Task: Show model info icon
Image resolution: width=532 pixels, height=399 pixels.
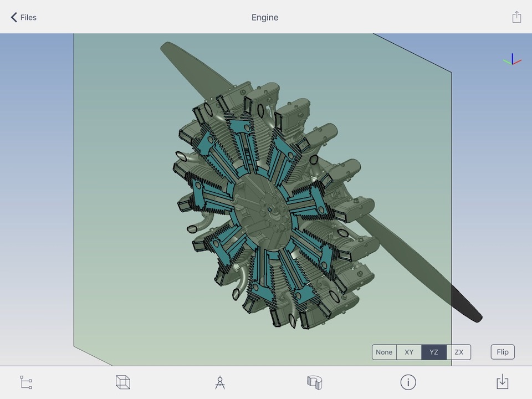Action: pos(408,382)
